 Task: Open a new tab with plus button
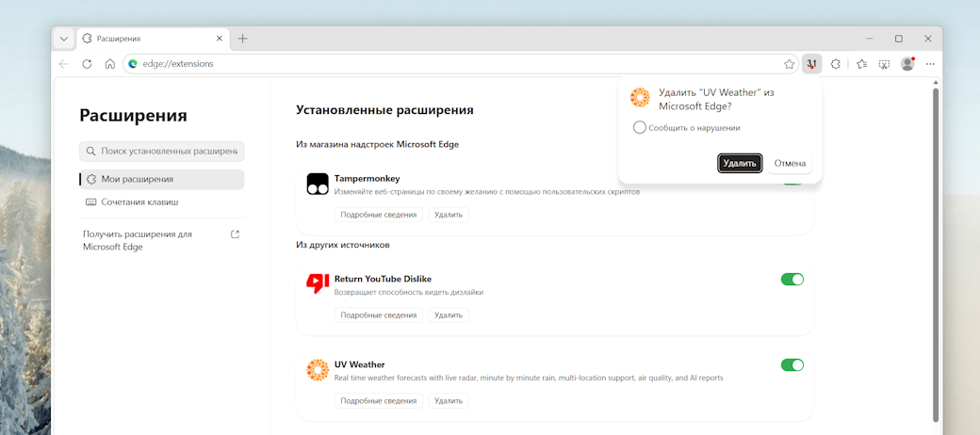click(x=242, y=39)
